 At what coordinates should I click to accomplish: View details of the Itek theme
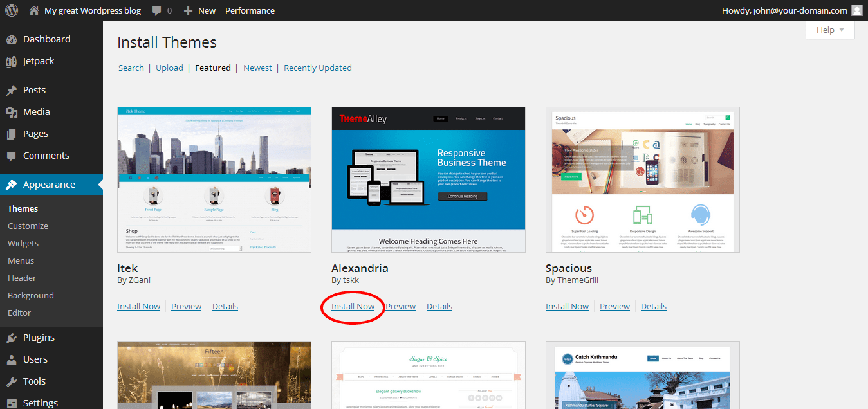click(x=225, y=306)
